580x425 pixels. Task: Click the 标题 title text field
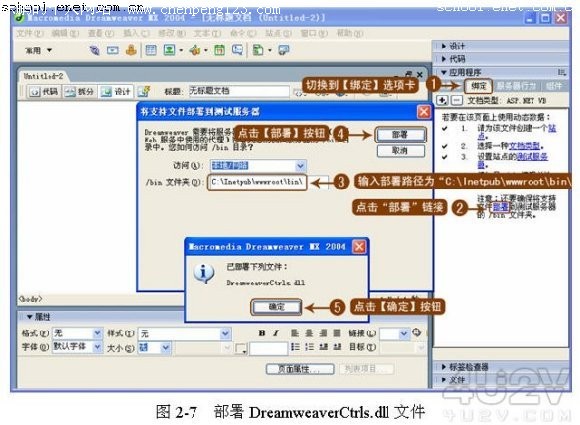tap(239, 91)
